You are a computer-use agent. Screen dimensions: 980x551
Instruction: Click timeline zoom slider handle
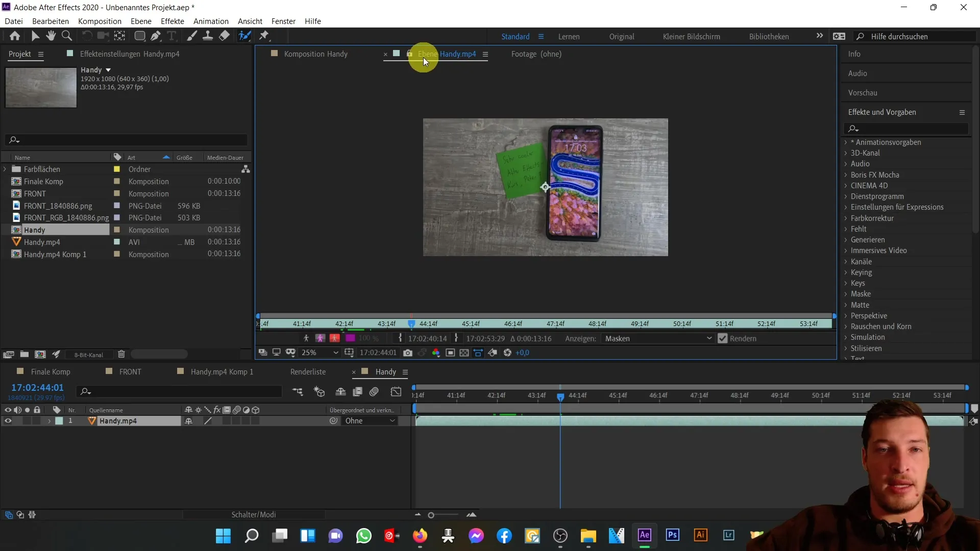pyautogui.click(x=431, y=515)
